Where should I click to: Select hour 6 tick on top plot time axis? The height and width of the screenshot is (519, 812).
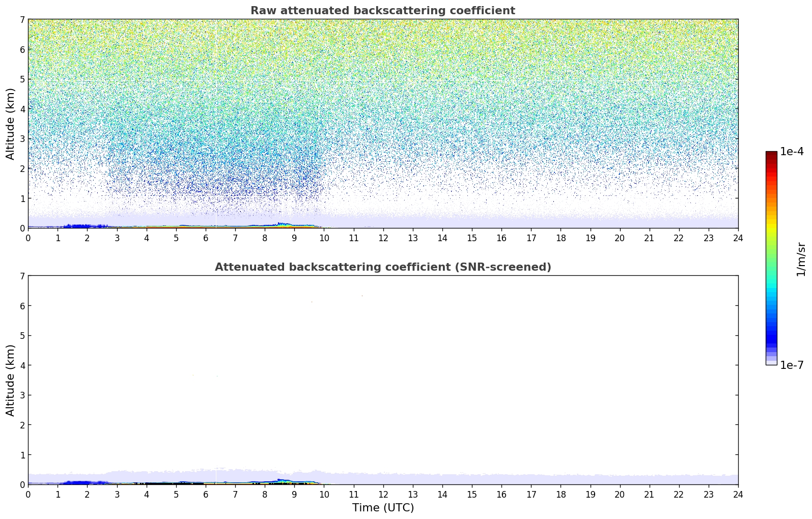206,238
